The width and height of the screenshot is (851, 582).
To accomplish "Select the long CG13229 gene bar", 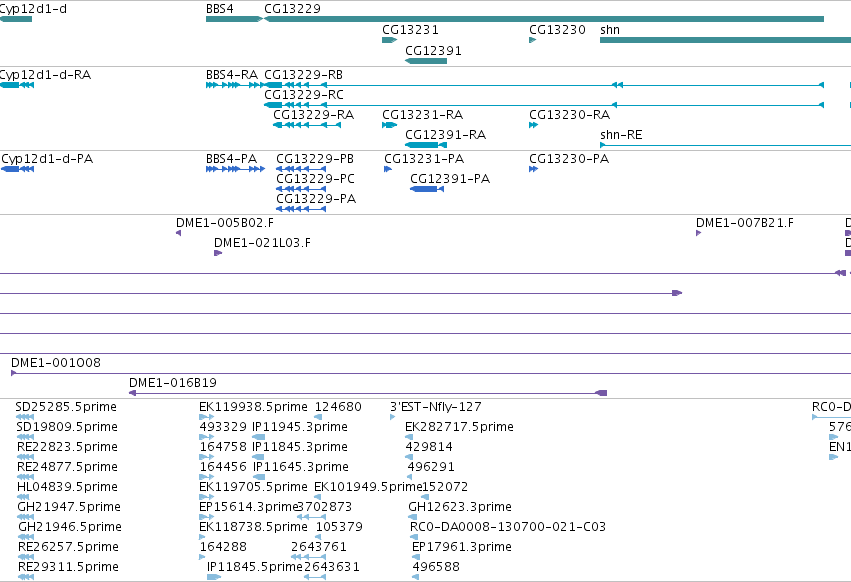I will point(544,19).
